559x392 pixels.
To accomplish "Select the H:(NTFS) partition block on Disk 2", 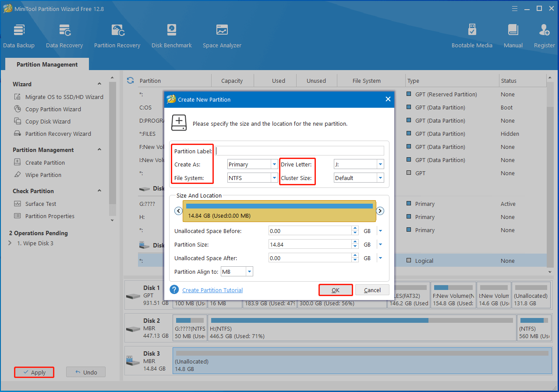I will [x=362, y=328].
